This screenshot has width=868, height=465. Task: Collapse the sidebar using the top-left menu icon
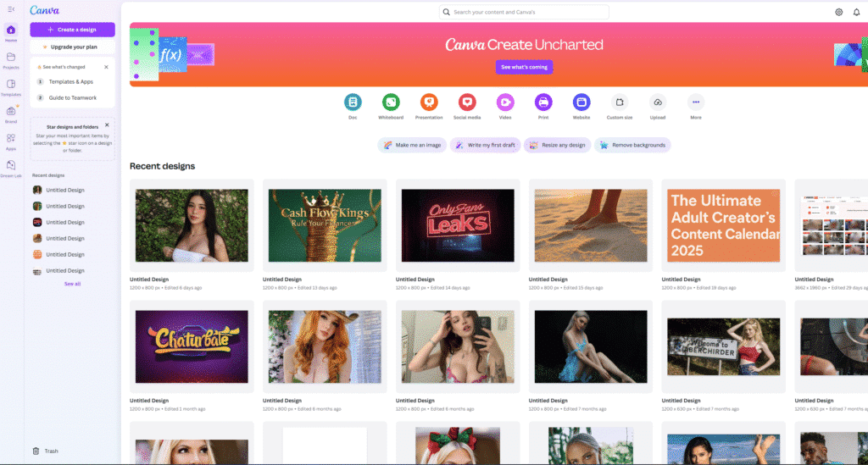(11, 9)
